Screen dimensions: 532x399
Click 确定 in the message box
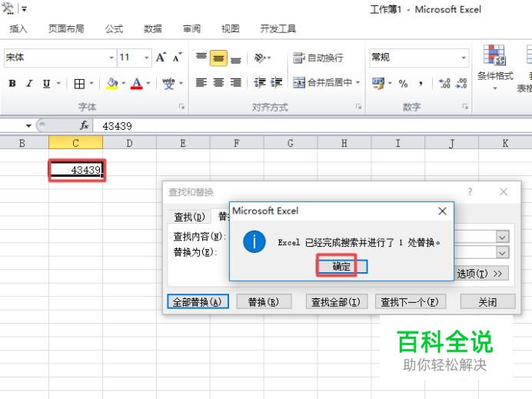(x=341, y=266)
